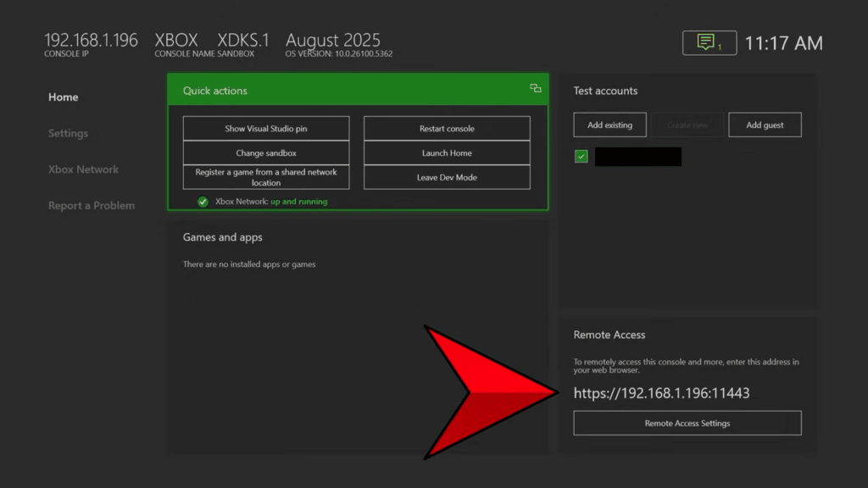Image resolution: width=868 pixels, height=488 pixels.
Task: Open Xbox Network from the sidebar
Action: click(x=83, y=169)
